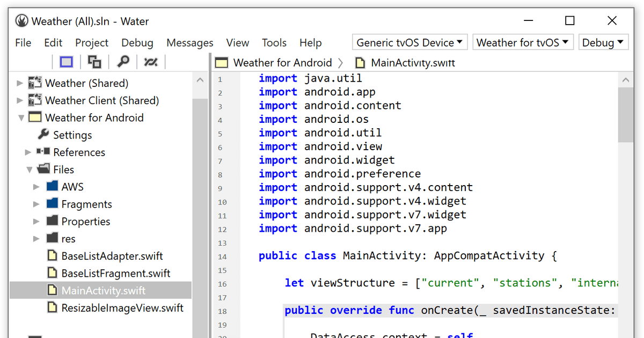Click the Water app logo in the titlebar

point(21,21)
